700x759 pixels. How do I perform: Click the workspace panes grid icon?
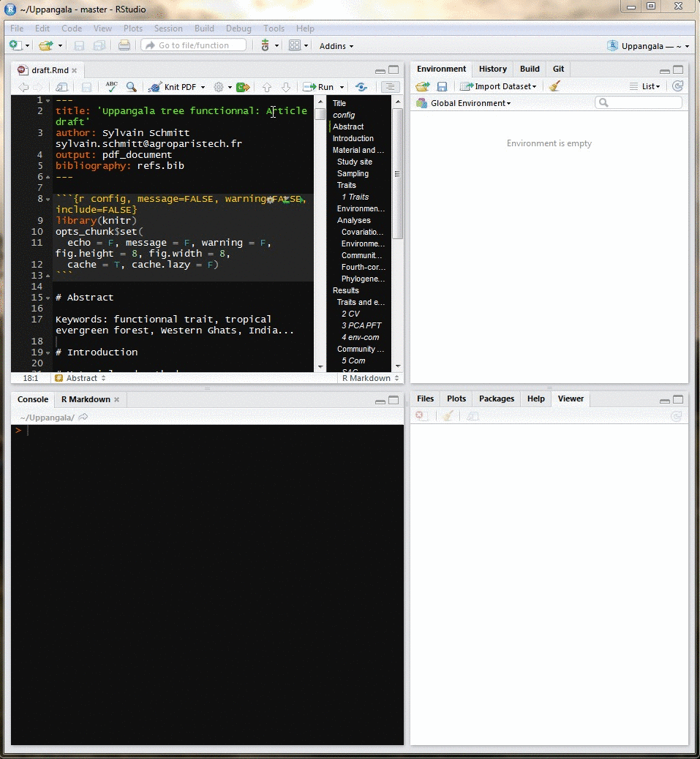tap(294, 45)
